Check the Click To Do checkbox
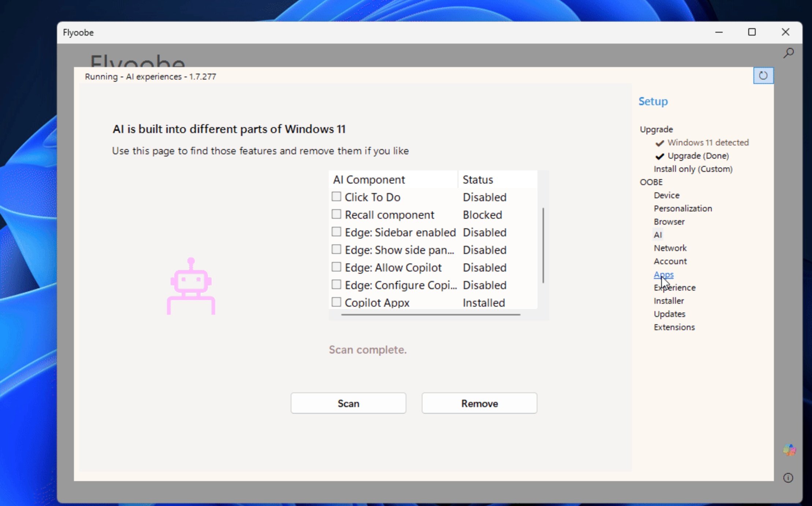The image size is (812, 506). [336, 197]
